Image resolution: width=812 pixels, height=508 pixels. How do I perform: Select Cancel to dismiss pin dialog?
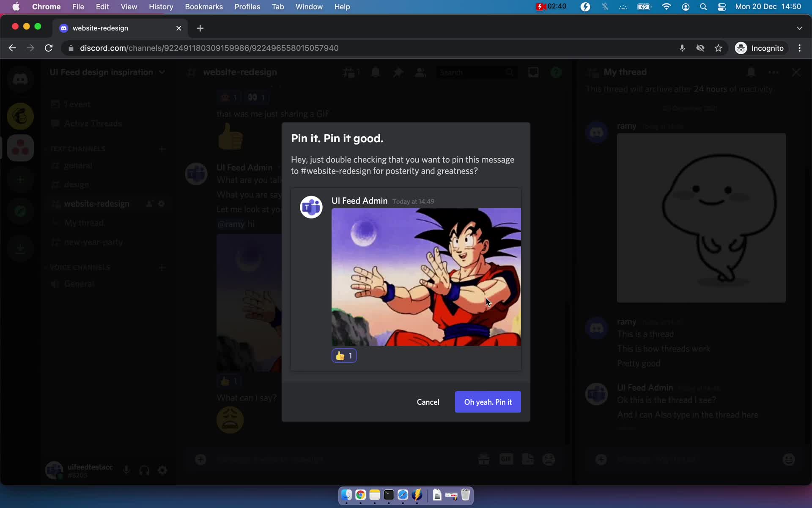(x=428, y=401)
